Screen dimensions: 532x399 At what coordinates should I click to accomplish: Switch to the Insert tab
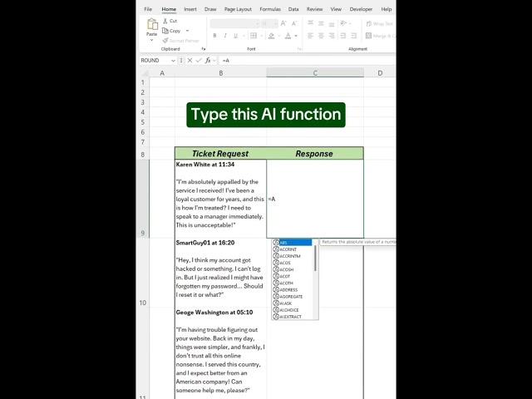[x=190, y=9]
